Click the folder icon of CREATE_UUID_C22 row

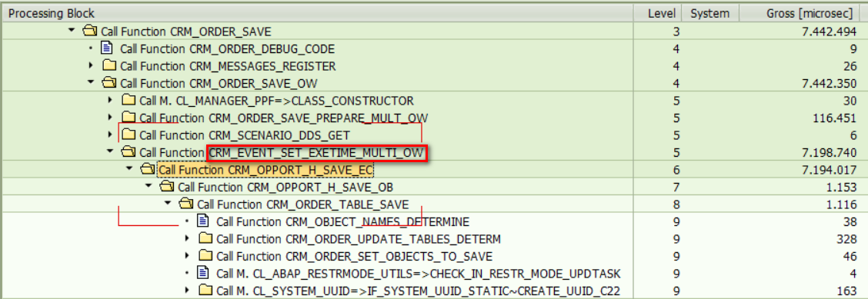[205, 290]
